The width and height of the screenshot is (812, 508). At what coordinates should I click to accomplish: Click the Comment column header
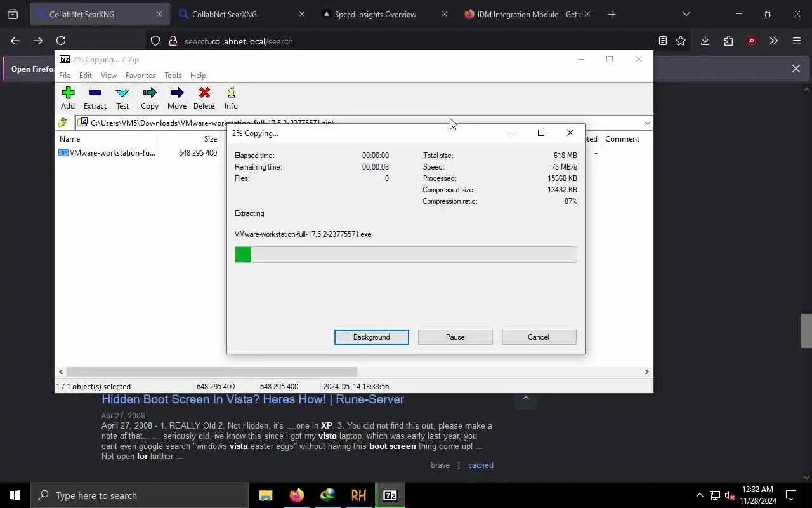622,138
